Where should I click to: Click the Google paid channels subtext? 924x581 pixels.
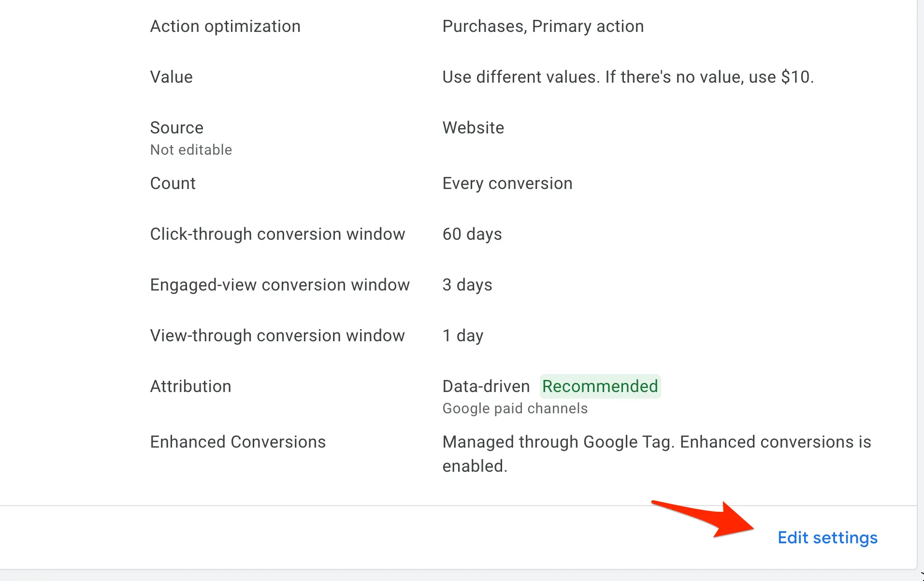(515, 408)
